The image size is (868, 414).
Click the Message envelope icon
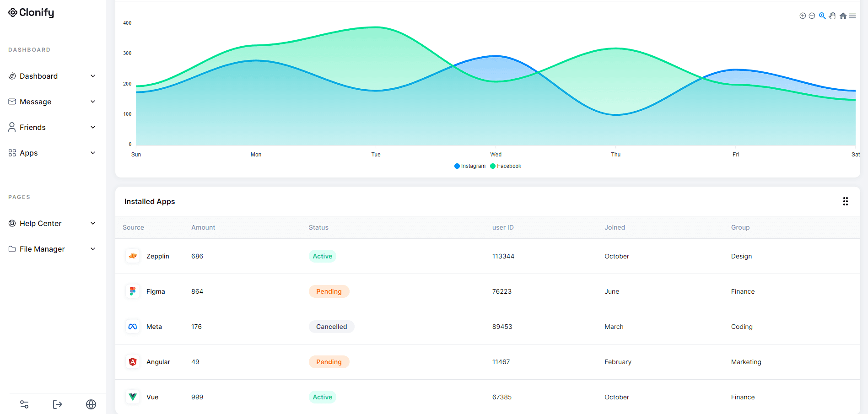click(12, 102)
